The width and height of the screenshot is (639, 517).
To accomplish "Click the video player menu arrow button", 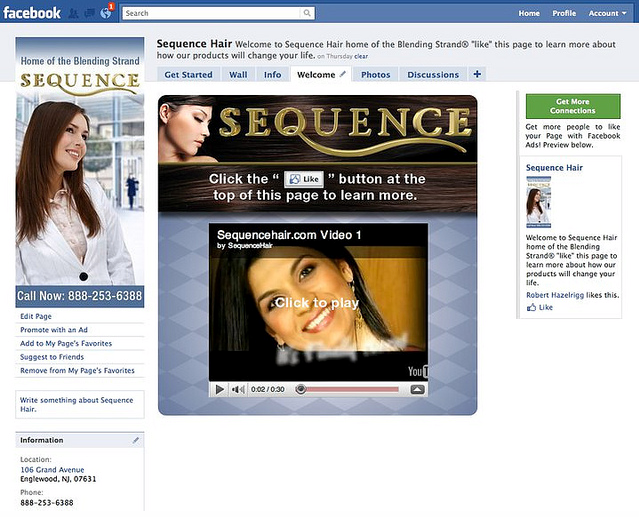I will pos(417,389).
